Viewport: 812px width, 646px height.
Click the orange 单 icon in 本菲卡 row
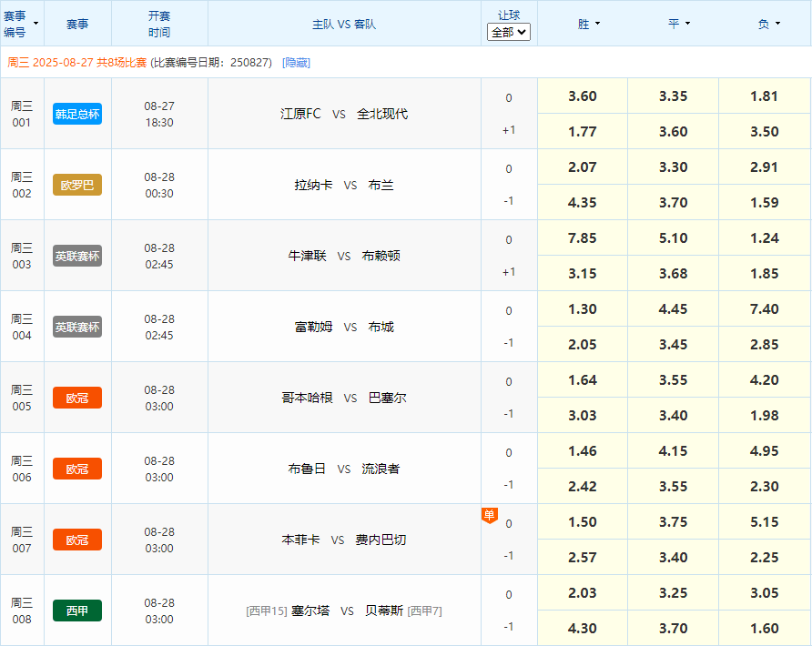[489, 516]
